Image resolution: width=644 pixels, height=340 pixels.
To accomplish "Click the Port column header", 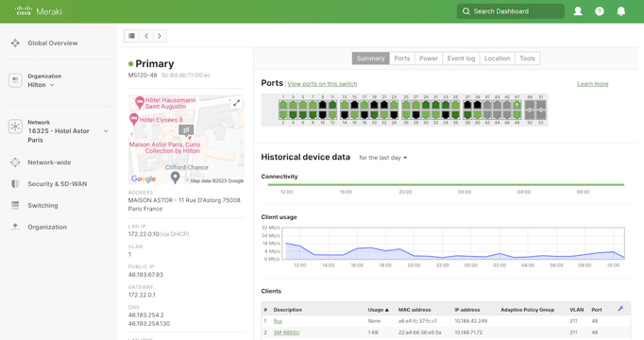I will (597, 310).
